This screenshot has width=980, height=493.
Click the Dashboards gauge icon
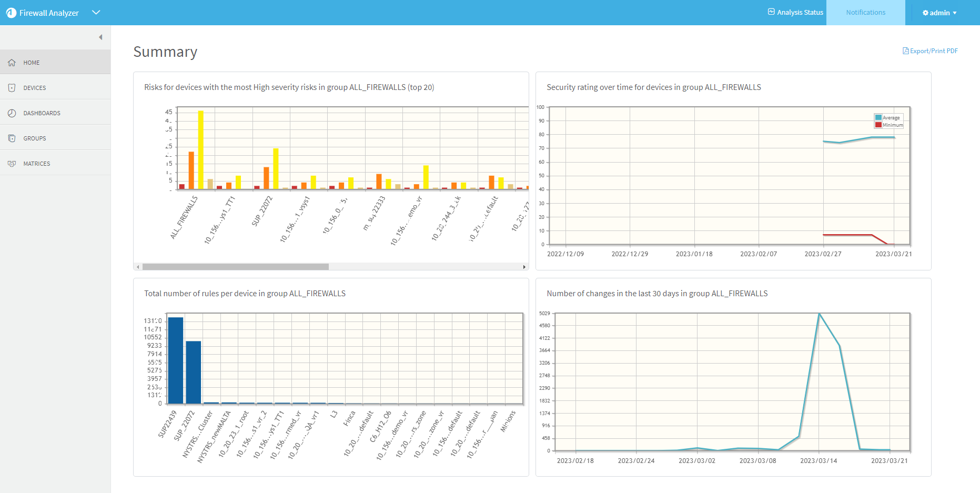click(x=12, y=113)
